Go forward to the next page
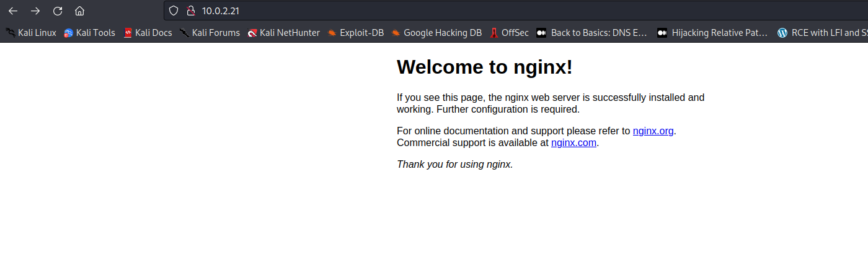This screenshot has width=868, height=255. point(35,11)
